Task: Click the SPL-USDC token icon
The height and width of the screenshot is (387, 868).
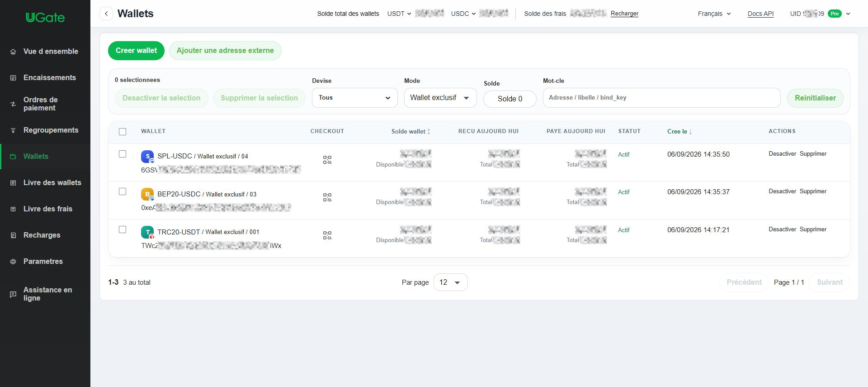Action: point(147,157)
